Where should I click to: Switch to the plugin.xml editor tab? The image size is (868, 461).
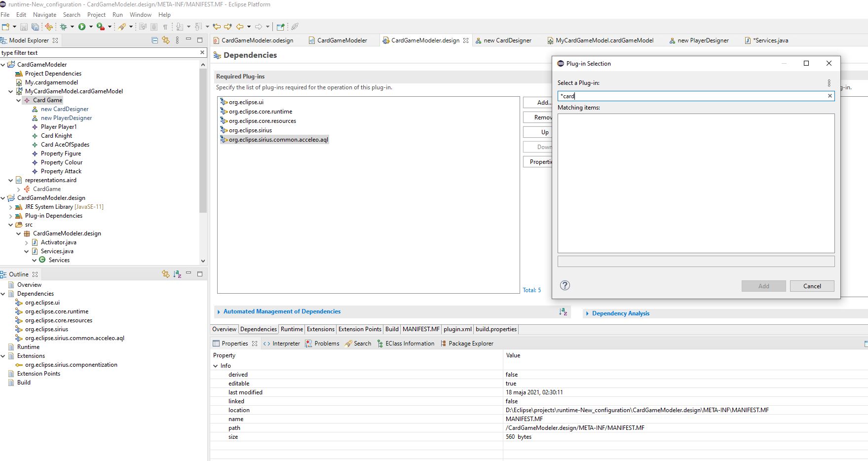pos(457,329)
